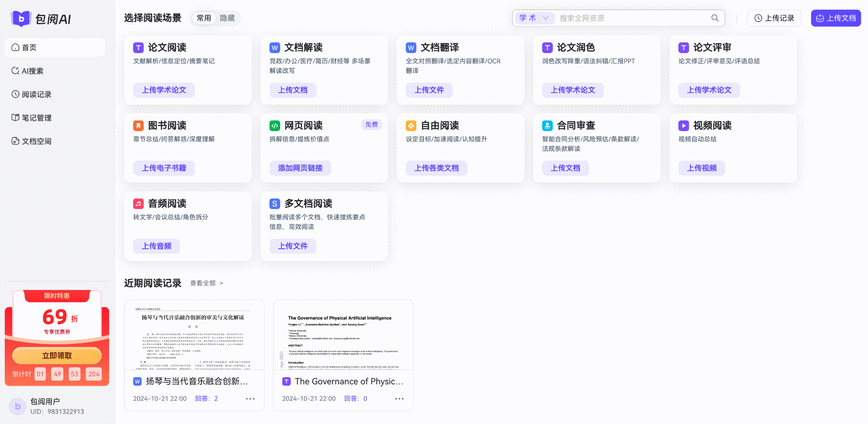Click the 上传记录 clock icon
Image resolution: width=868 pixels, height=424 pixels.
click(x=757, y=18)
